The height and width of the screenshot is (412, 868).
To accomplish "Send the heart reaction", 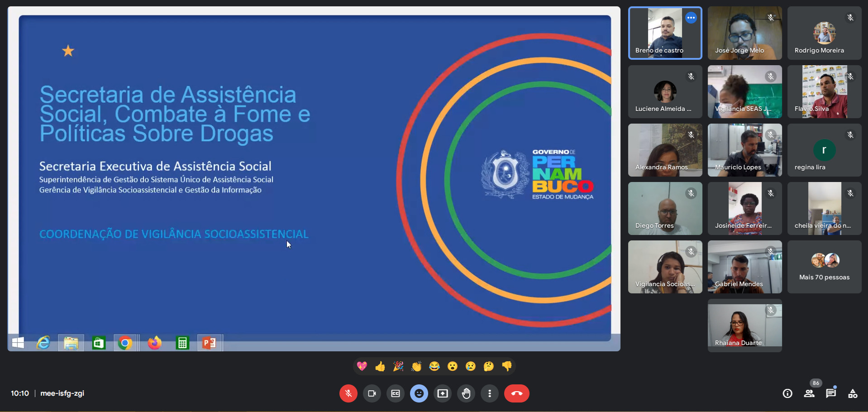I will 362,366.
